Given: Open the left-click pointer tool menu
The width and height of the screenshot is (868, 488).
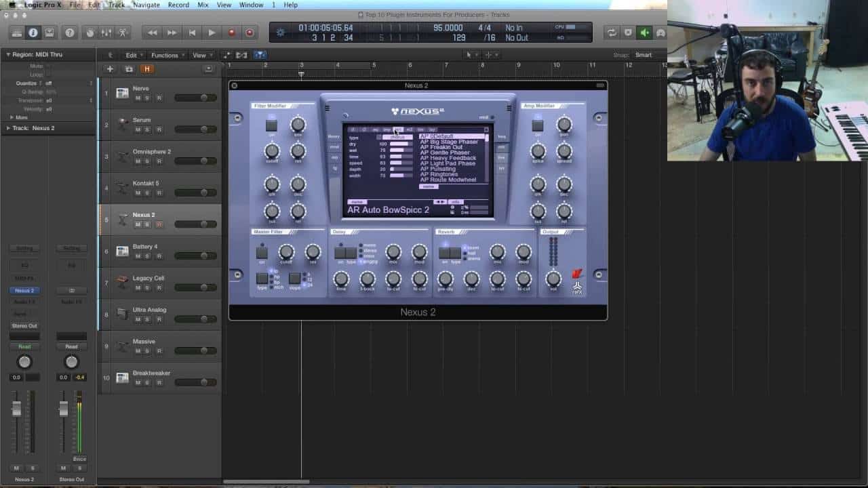Looking at the screenshot, I should (x=471, y=55).
